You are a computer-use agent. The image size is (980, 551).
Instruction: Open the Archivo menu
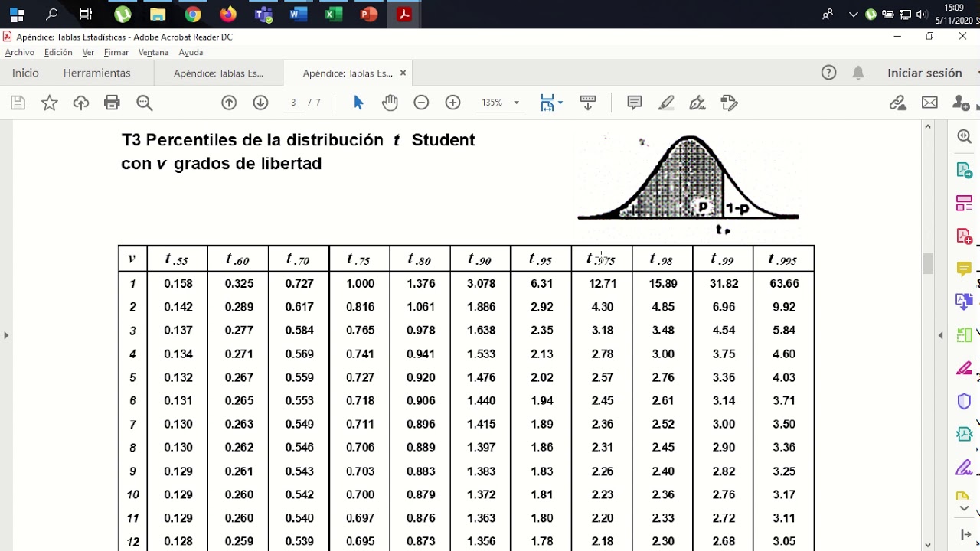(19, 52)
